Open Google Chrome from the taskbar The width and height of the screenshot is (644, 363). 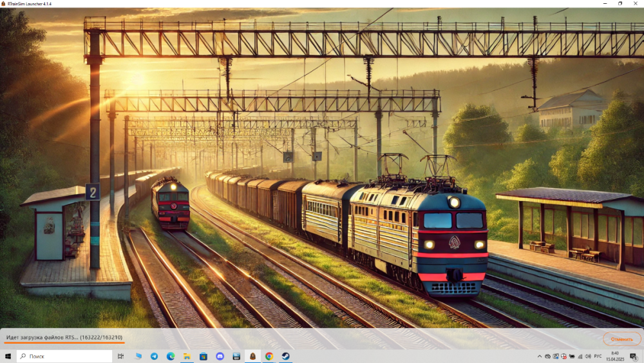click(x=269, y=356)
